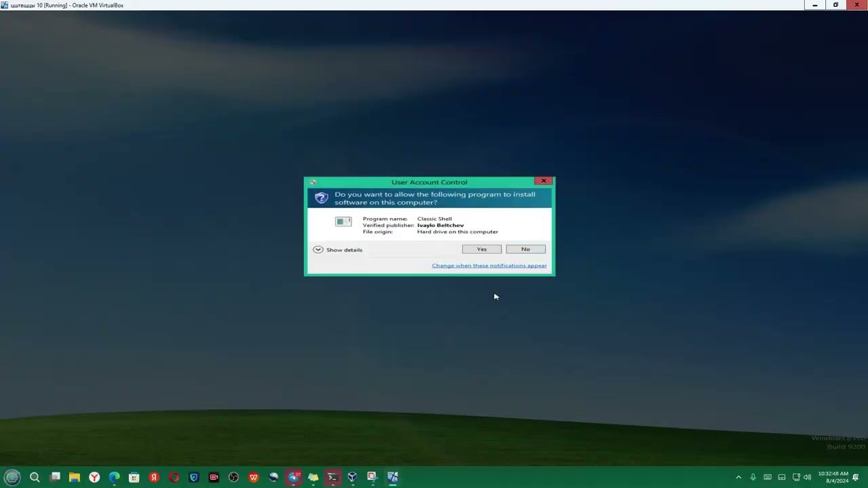Open VirtualBox cube icon in taskbar
868x488 pixels.
[x=352, y=477]
